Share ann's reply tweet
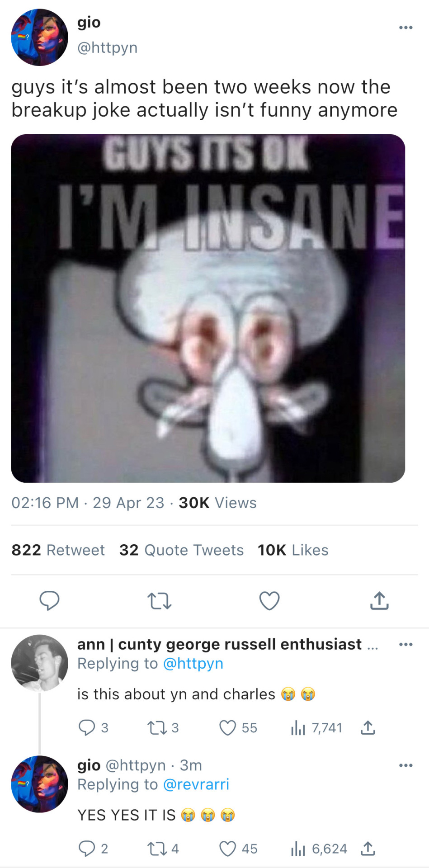The height and width of the screenshot is (868, 429). tap(368, 727)
